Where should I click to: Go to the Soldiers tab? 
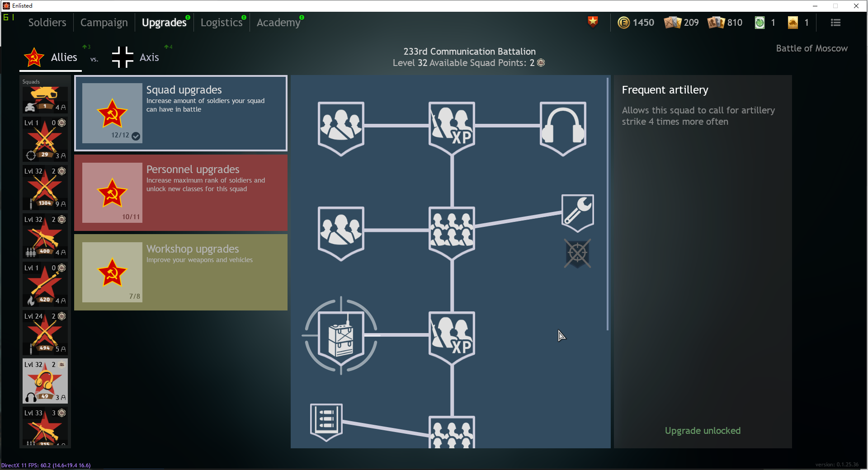47,23
